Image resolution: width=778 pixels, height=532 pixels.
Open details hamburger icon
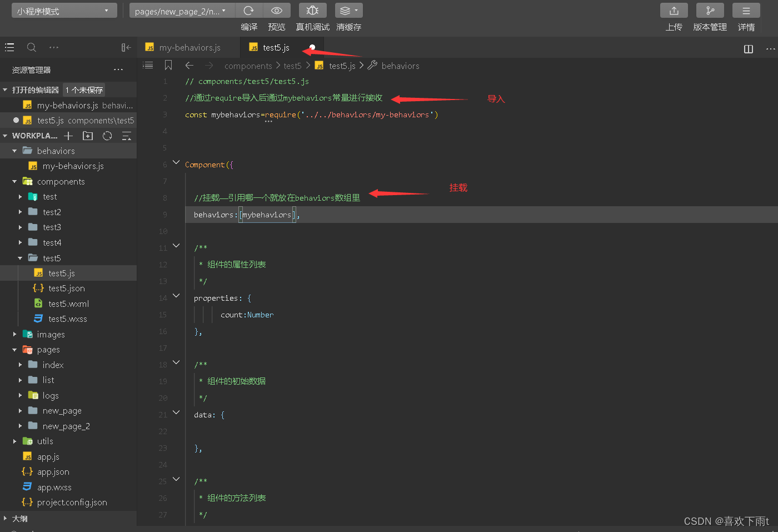(746, 11)
